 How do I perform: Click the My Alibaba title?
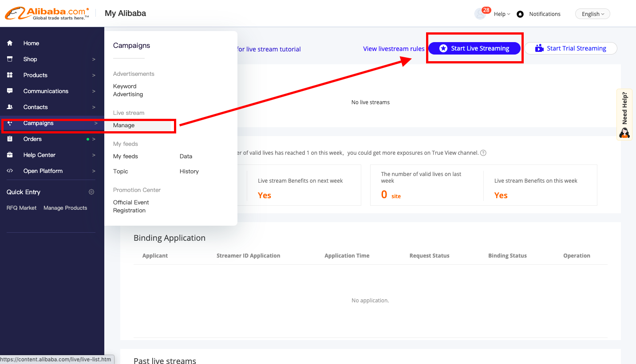(125, 13)
